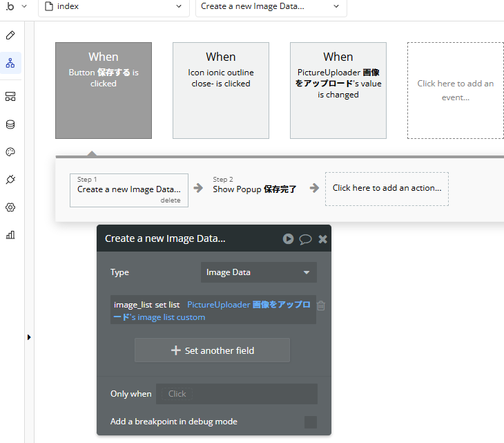This screenshot has width=504, height=443.
Task: Play the action tutorial video icon
Action: (288, 239)
